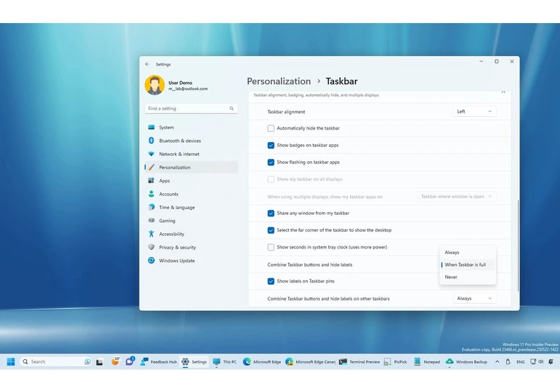This screenshot has height=392, width=560.
Task: Click the search magnifier in Find a setting
Action: (x=232, y=108)
